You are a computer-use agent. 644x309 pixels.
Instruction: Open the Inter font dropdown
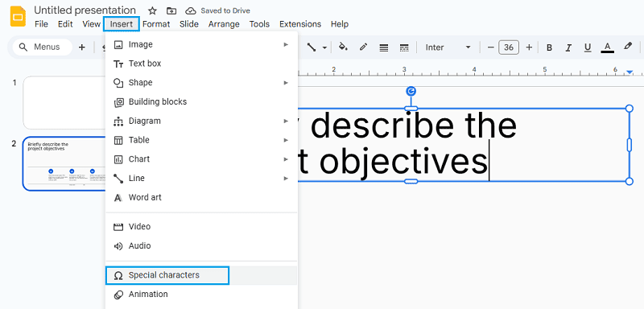448,47
